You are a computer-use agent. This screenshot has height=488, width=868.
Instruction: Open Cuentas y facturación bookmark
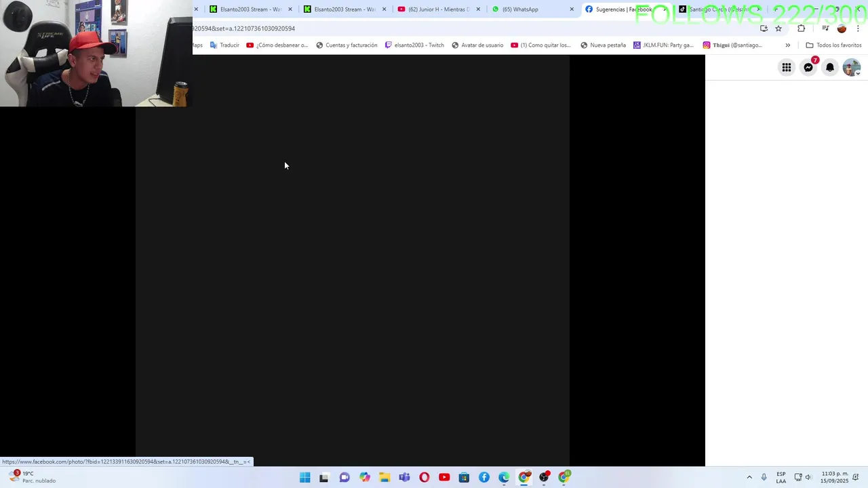pyautogui.click(x=347, y=45)
